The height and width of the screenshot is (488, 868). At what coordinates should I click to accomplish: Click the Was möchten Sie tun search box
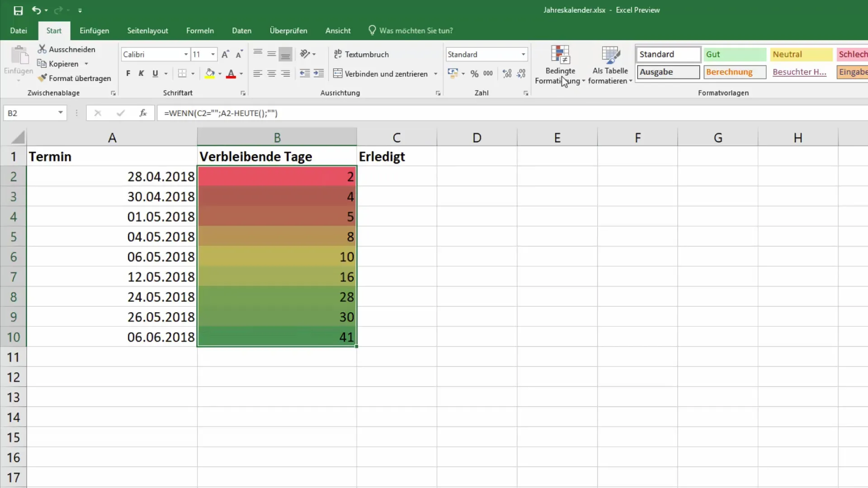[x=410, y=31]
